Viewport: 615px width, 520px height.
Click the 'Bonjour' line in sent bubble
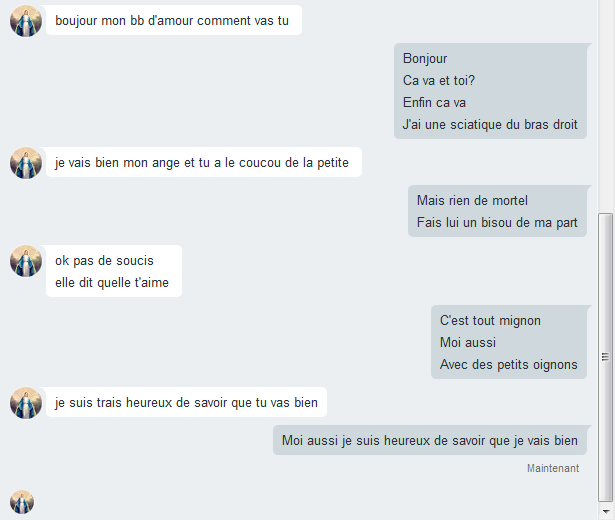(425, 59)
